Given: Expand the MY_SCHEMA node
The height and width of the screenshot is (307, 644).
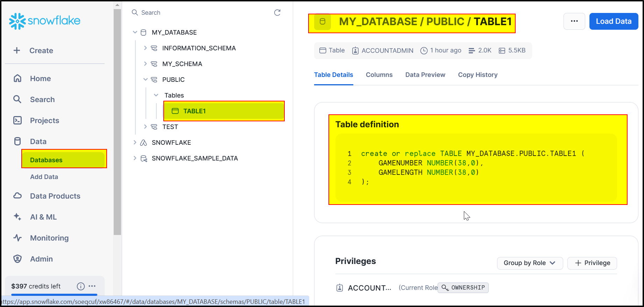Looking at the screenshot, I should point(146,64).
